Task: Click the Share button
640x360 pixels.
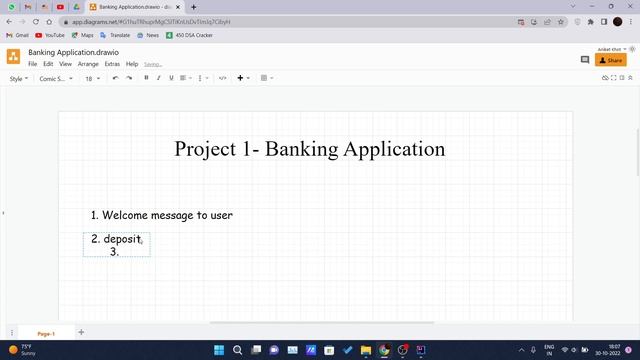Action: pyautogui.click(x=611, y=60)
